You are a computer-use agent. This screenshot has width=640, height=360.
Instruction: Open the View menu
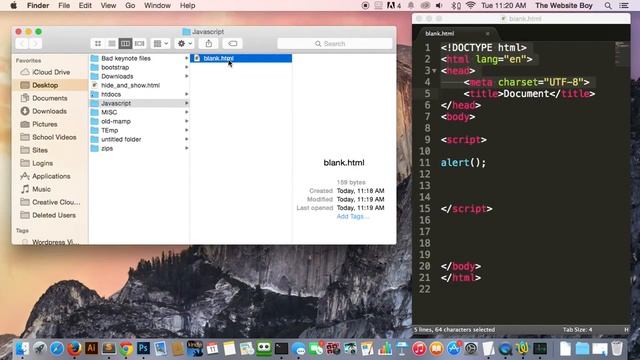[108, 6]
